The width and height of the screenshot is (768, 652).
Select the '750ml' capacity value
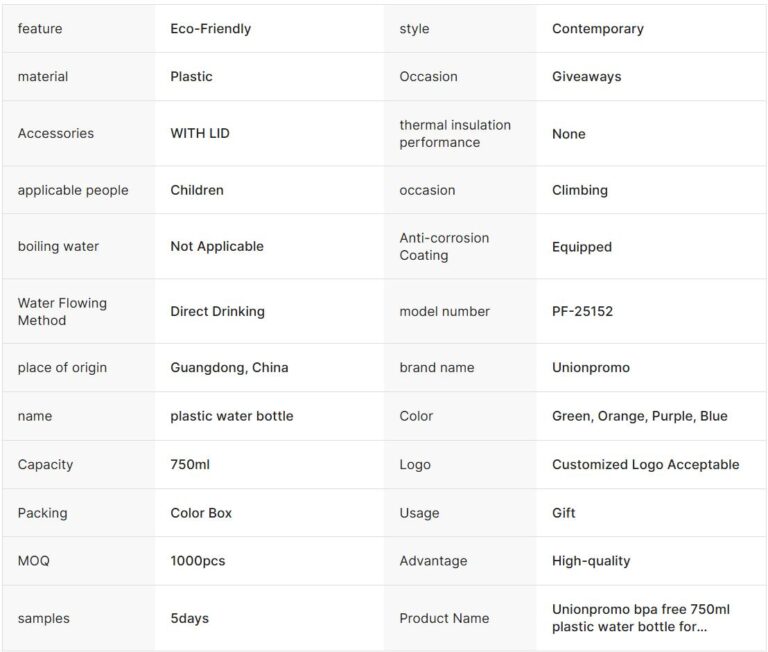(190, 464)
